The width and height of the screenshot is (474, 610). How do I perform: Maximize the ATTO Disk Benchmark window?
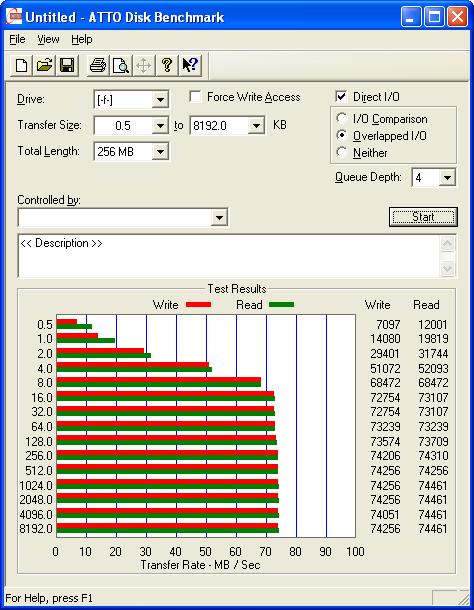pyautogui.click(x=434, y=17)
